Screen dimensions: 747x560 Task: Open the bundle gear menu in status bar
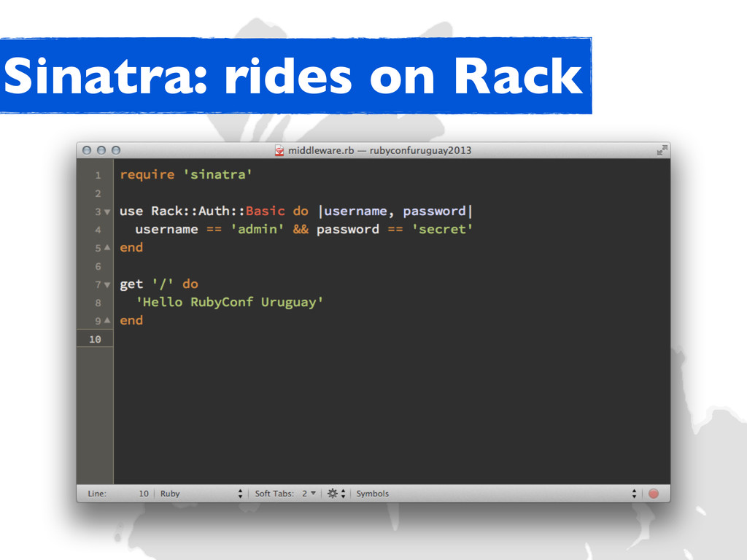coord(336,494)
